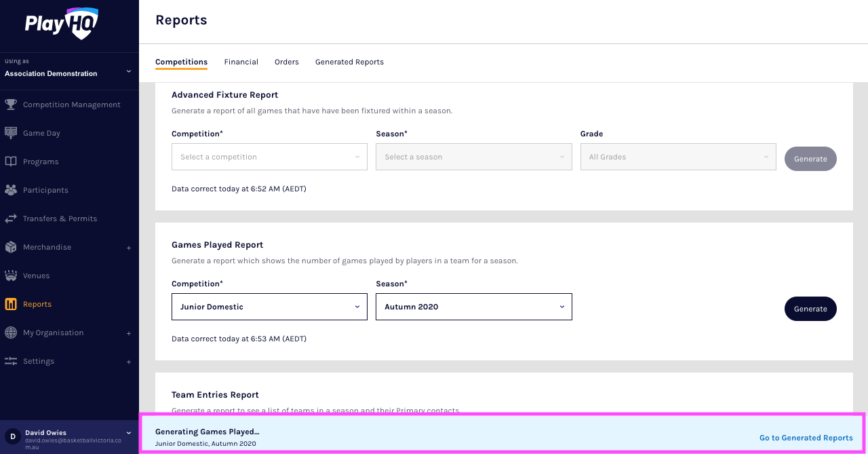Screen dimensions: 868x454
Task: Click the PlayHQ logo
Action: pos(62,24)
